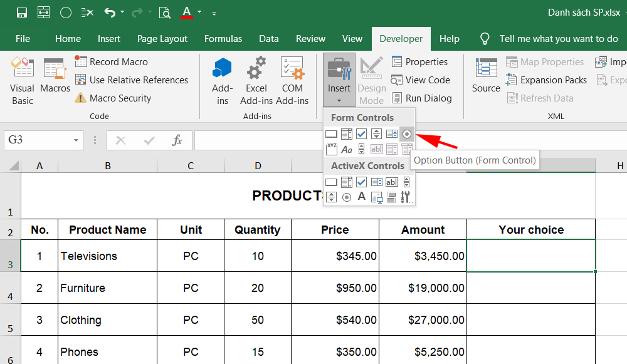Insert a Button form control

332,134
